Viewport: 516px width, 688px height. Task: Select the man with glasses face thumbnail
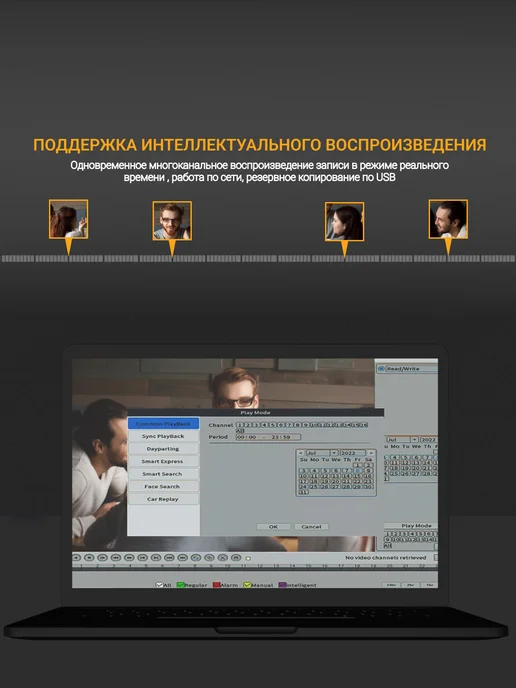172,221
